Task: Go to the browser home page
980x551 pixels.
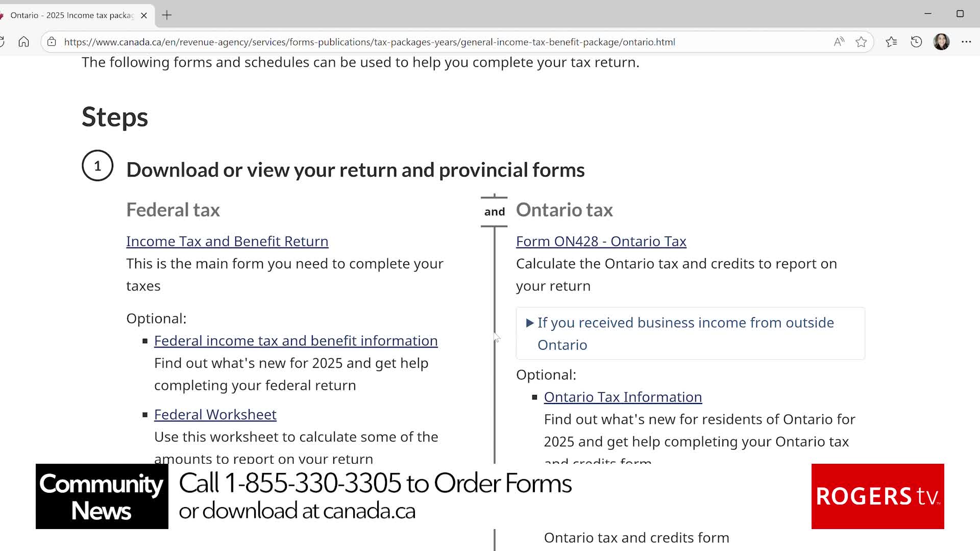Action: point(23,42)
